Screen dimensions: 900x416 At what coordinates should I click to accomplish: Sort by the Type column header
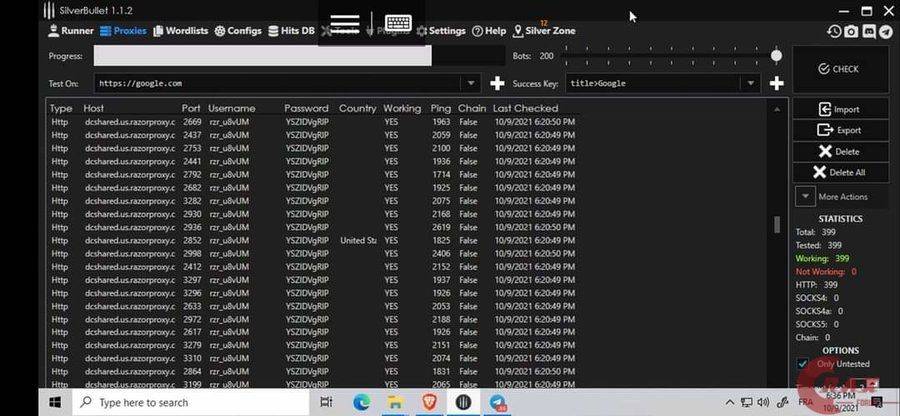point(61,108)
